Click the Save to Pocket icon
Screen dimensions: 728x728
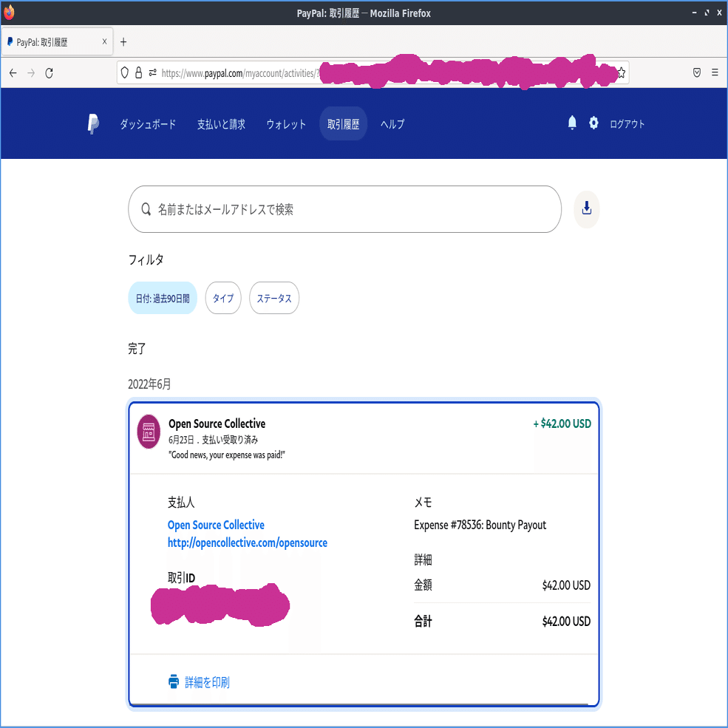pos(696,72)
